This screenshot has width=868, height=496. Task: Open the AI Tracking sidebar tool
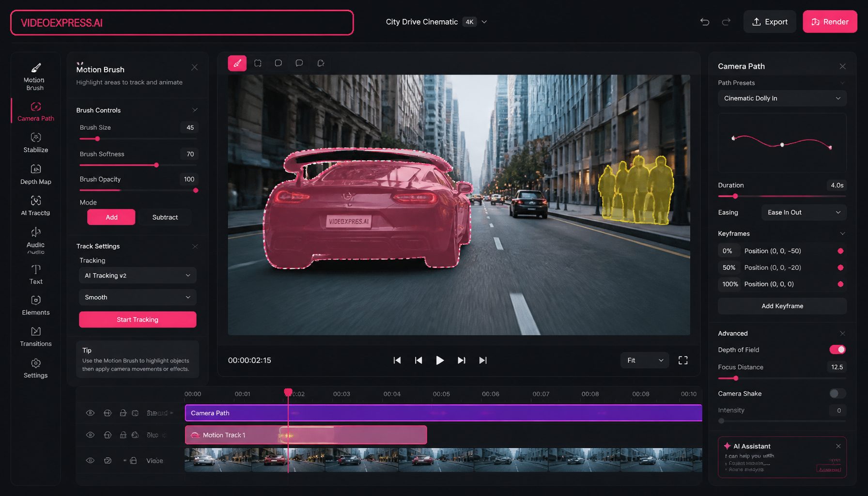35,205
